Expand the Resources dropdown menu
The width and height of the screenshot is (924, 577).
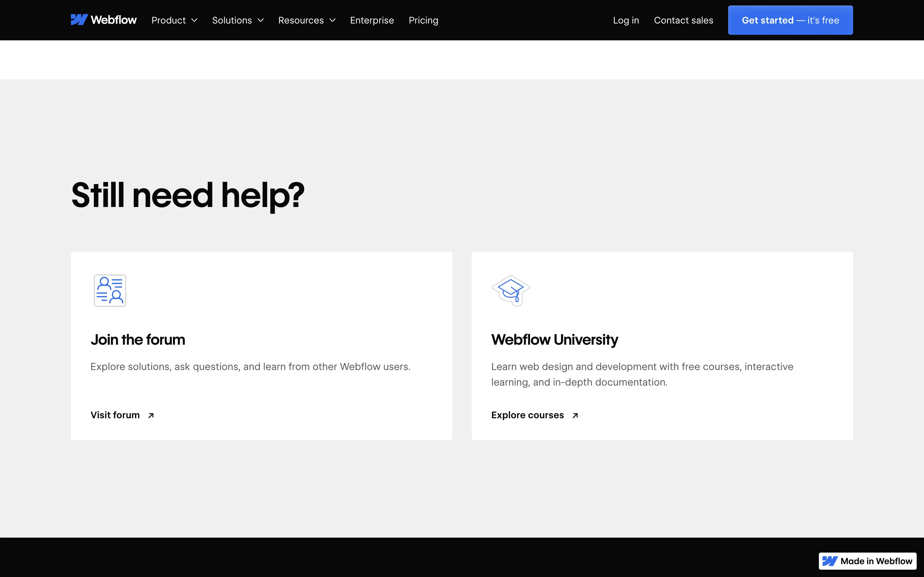pyautogui.click(x=306, y=20)
